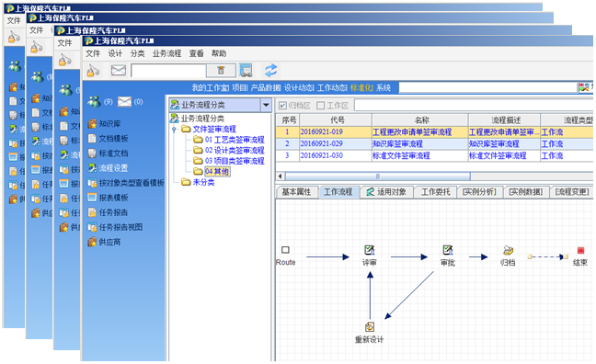
Task: Go to 标准化 in the navigation bar
Action: [361, 87]
